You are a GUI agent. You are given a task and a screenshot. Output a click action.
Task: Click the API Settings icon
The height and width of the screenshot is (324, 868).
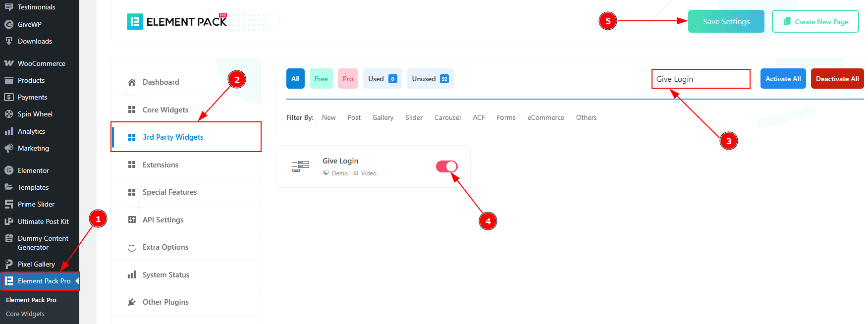click(132, 219)
